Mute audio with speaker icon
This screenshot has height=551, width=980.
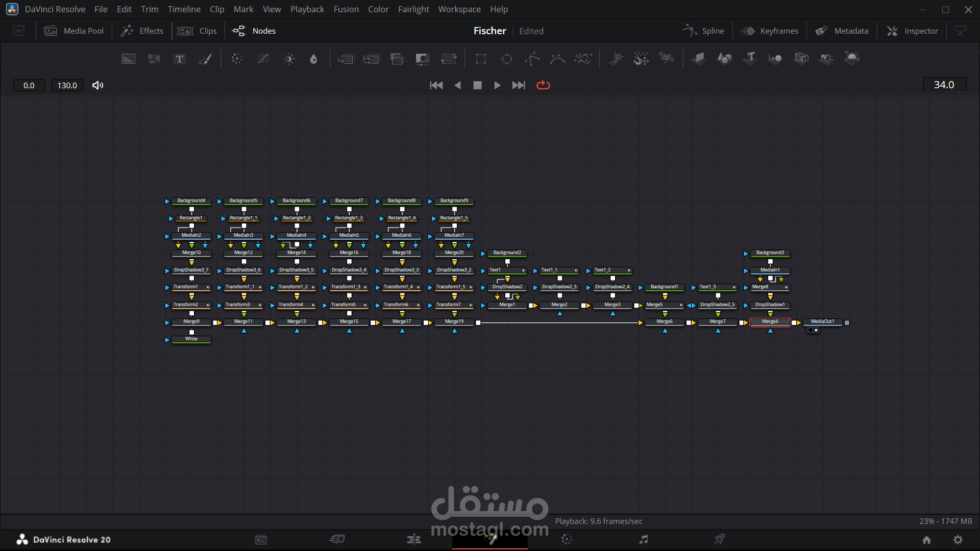click(x=97, y=85)
